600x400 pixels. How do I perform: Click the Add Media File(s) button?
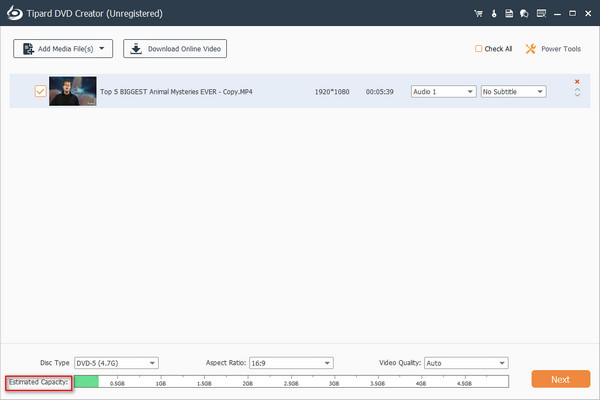click(63, 49)
